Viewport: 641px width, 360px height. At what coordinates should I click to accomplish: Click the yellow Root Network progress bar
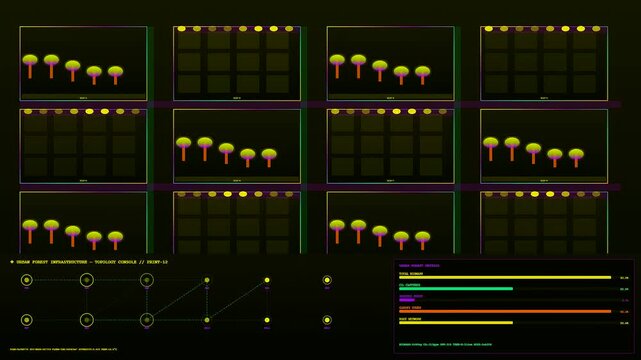[x=456, y=323]
